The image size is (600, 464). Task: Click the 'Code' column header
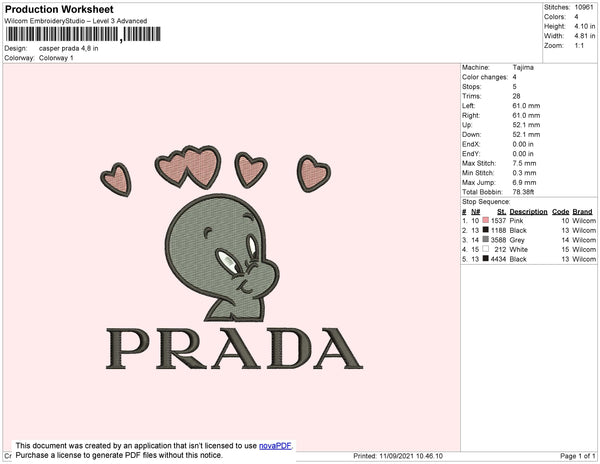[x=561, y=212]
